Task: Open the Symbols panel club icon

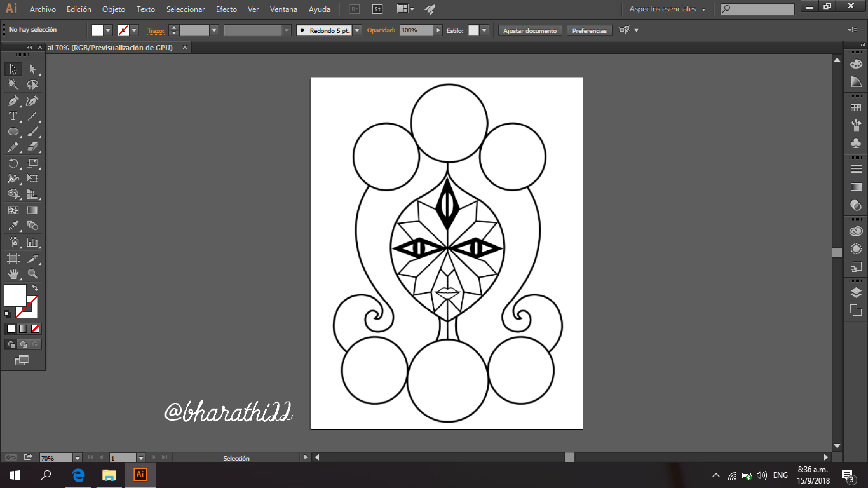Action: pyautogui.click(x=856, y=144)
